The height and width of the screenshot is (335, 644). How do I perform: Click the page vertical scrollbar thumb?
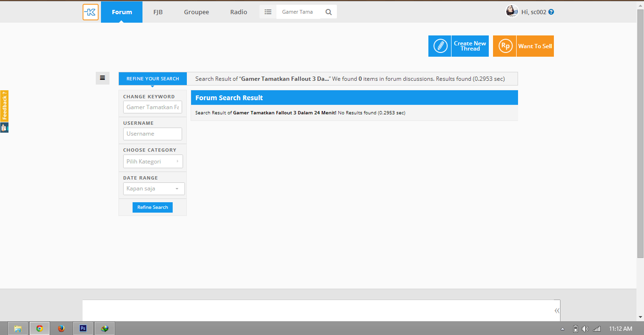pos(640,134)
